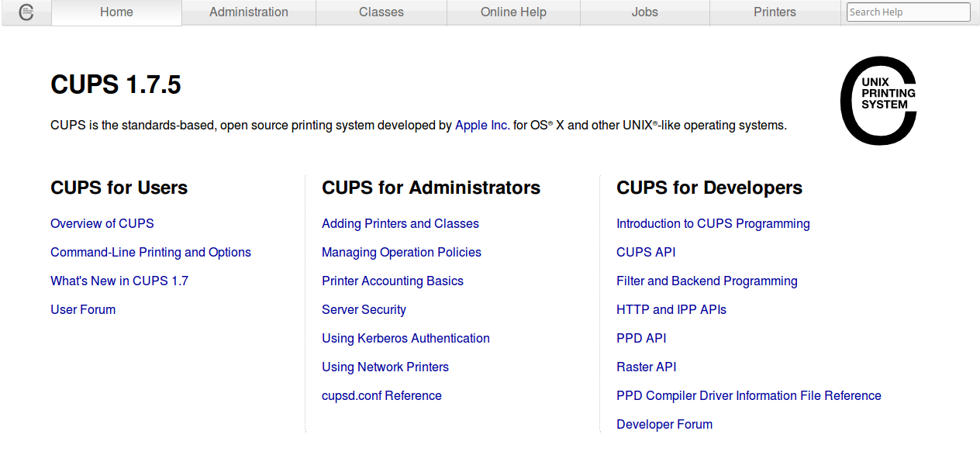The height and width of the screenshot is (455, 980).
Task: Visit the Developer Forum link
Action: point(664,424)
